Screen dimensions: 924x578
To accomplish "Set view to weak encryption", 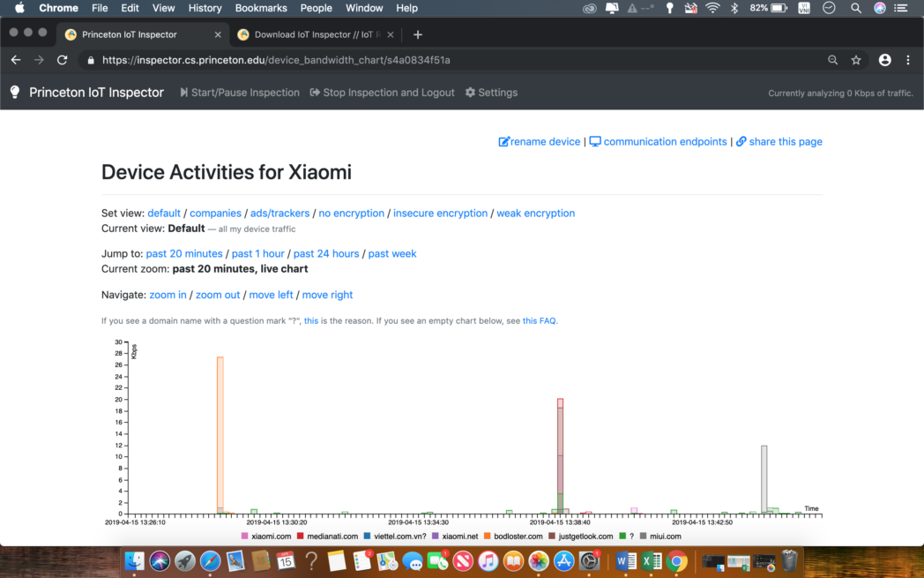I will 536,214.
